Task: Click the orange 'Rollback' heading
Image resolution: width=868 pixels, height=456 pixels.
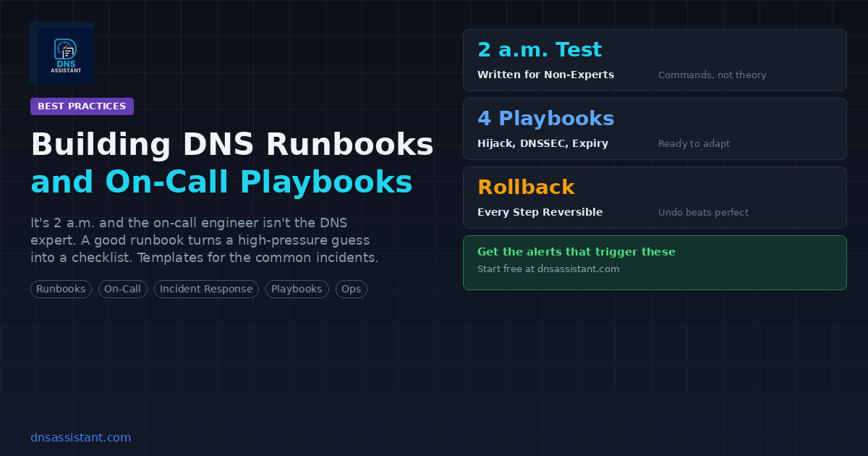Action: click(526, 187)
